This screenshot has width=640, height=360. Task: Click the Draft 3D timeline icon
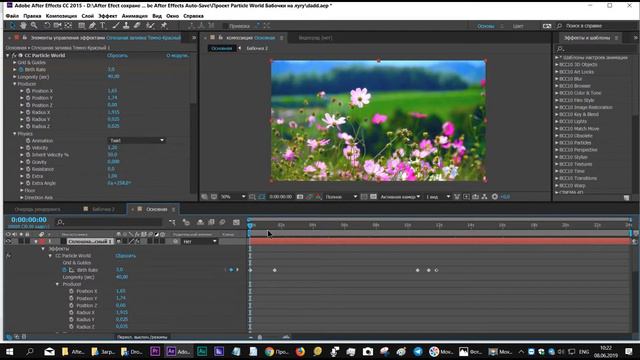[186, 222]
